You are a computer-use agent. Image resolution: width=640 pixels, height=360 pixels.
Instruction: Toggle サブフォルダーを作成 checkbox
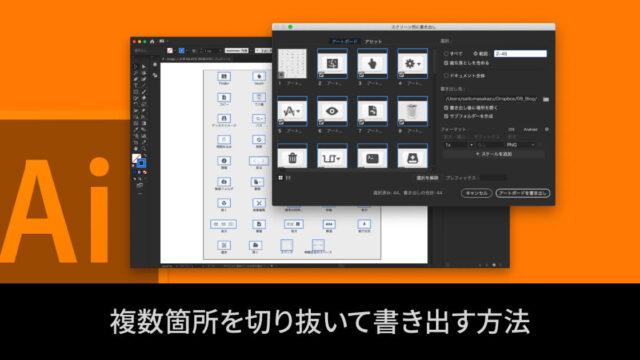click(x=446, y=116)
